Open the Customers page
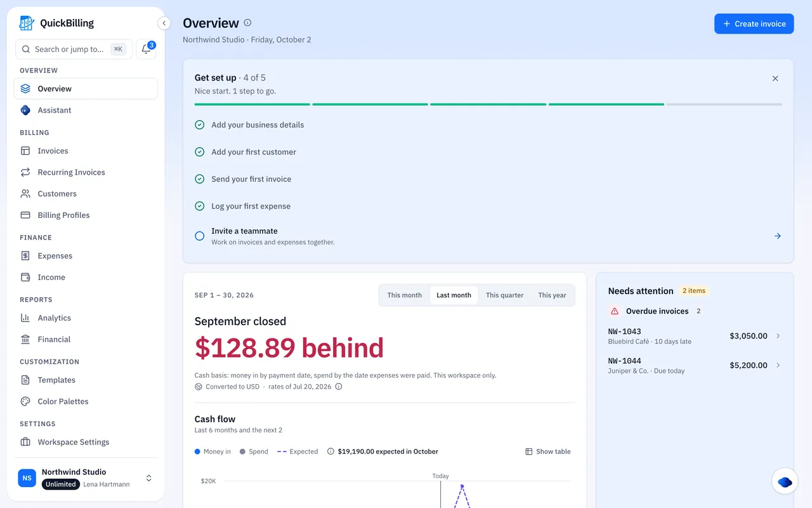This screenshot has width=812, height=508. pos(86,194)
